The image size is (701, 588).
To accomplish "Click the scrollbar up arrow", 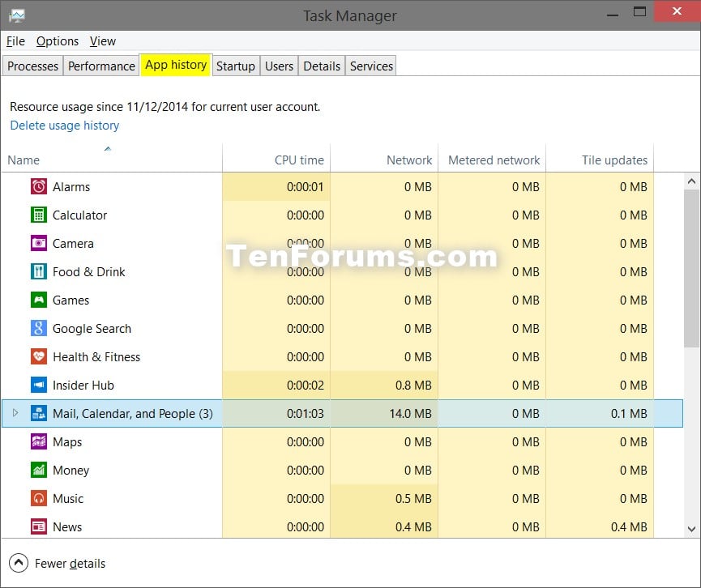I will [691, 181].
